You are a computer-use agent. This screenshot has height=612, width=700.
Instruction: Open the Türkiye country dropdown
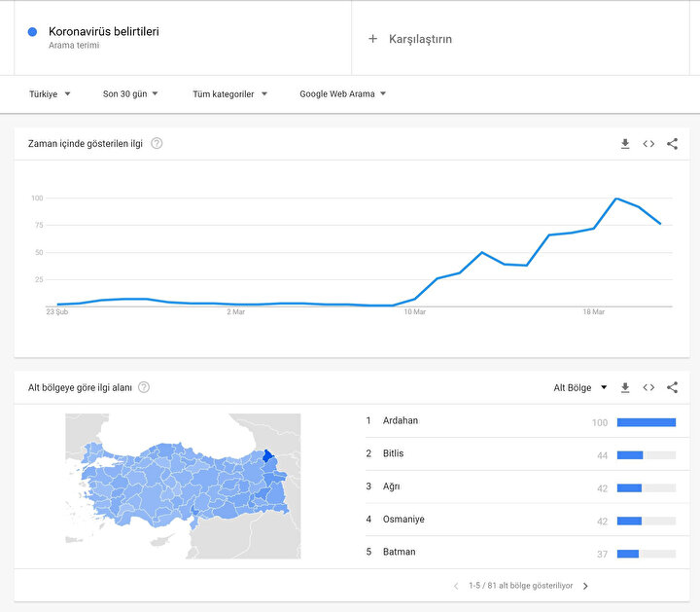tap(50, 94)
